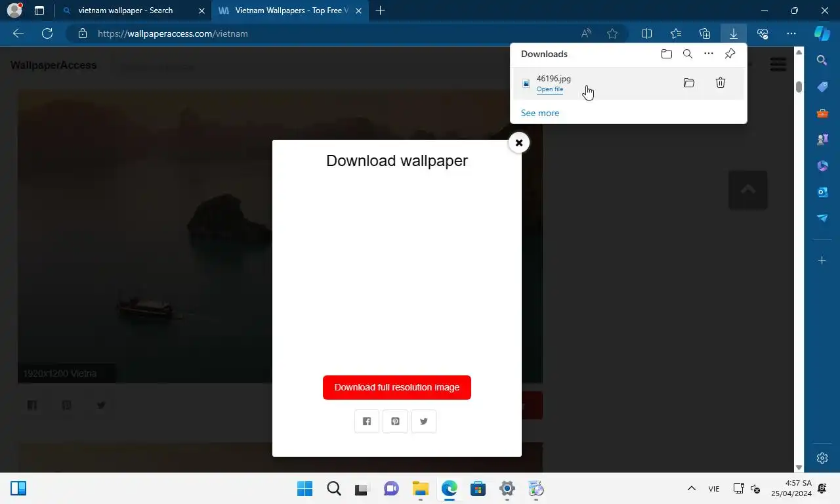Screen dimensions: 840x504
Task: Show 46196.jpg in folder
Action: pos(688,83)
